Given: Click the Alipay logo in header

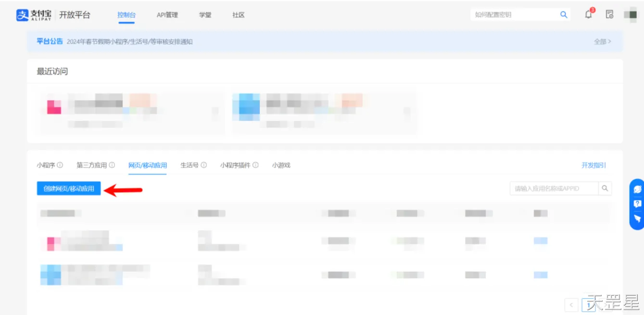Looking at the screenshot, I should 34,15.
